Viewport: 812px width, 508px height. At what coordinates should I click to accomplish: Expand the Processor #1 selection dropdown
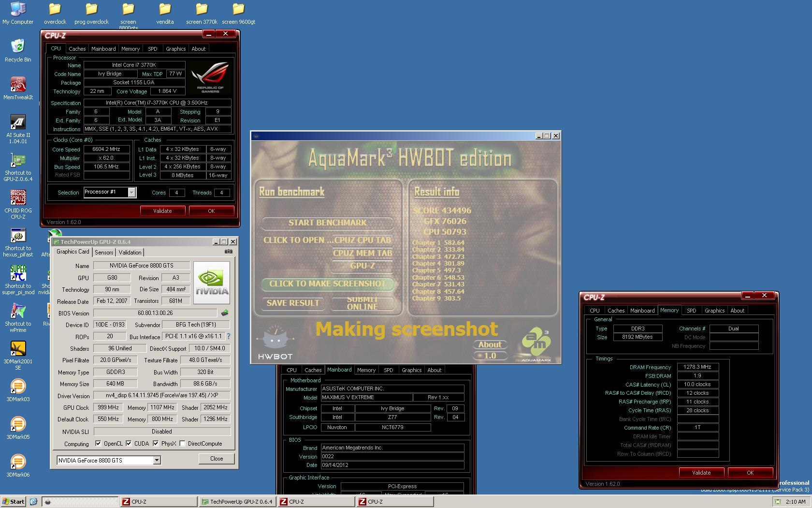coord(131,193)
